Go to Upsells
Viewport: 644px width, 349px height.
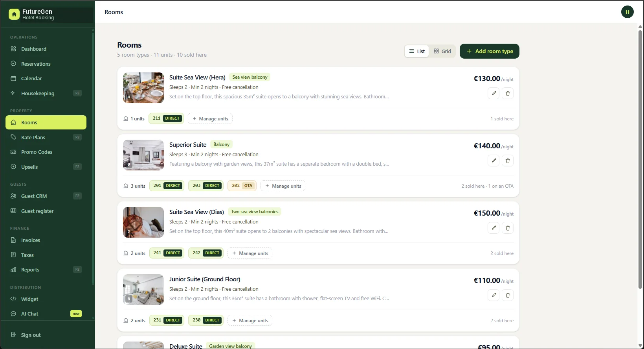(x=46, y=167)
